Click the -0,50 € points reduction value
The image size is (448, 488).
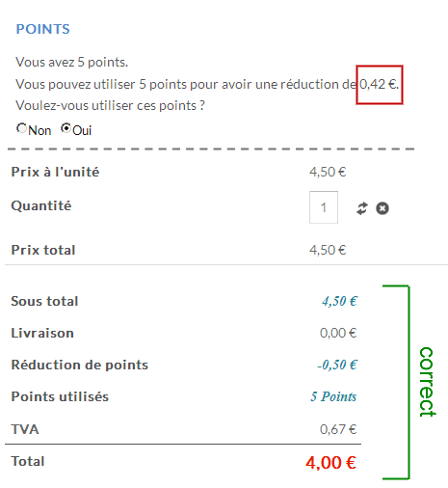[x=337, y=365]
